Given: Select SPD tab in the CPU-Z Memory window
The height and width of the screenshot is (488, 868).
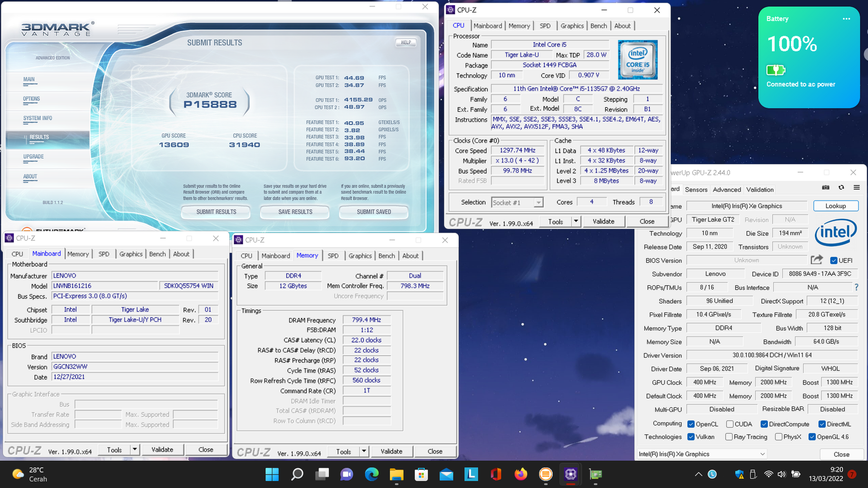Looking at the screenshot, I should [x=333, y=256].
